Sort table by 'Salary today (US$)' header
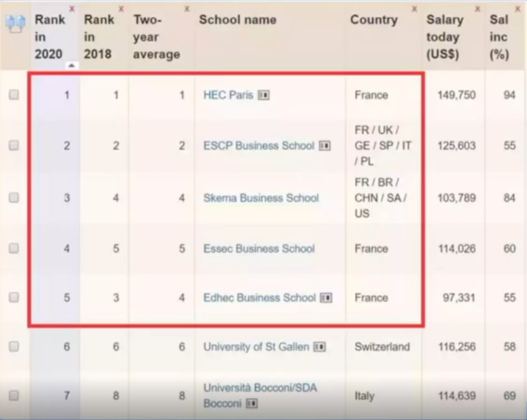Screen dimensions: 527x420 point(444,37)
